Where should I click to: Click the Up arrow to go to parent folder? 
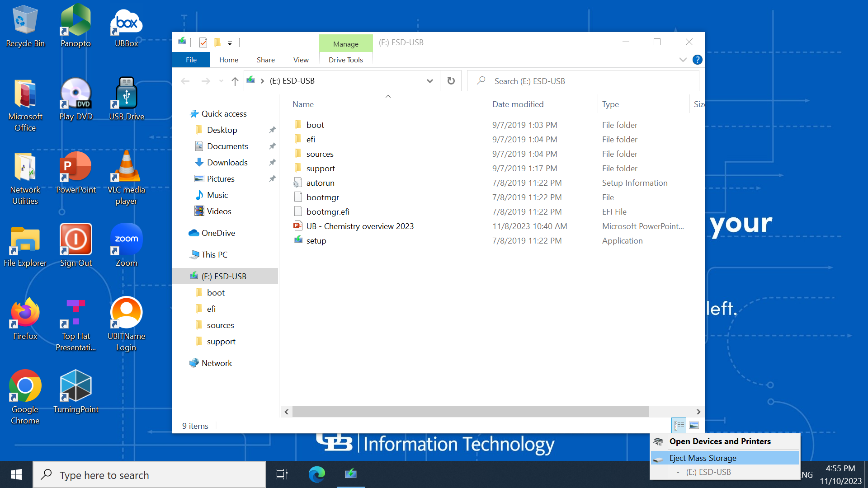(234, 81)
